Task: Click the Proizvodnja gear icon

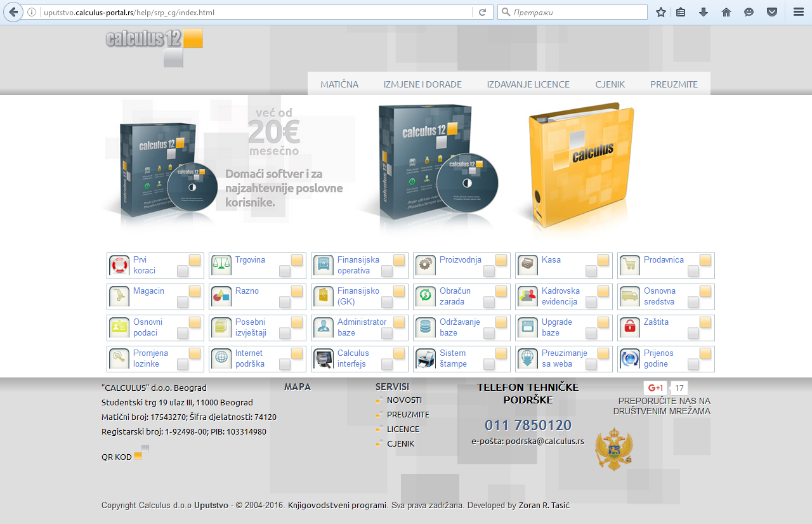Action: coord(426,266)
